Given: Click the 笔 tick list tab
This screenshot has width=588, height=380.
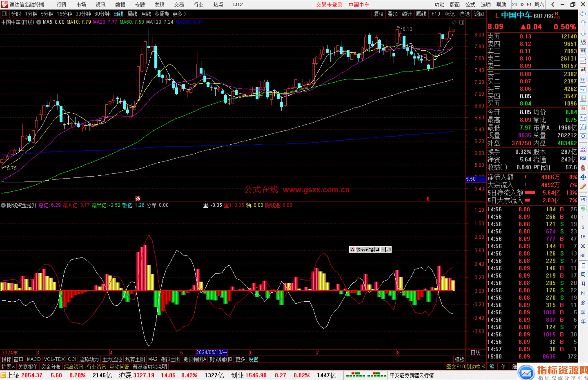Looking at the screenshot, I should coord(492,367).
